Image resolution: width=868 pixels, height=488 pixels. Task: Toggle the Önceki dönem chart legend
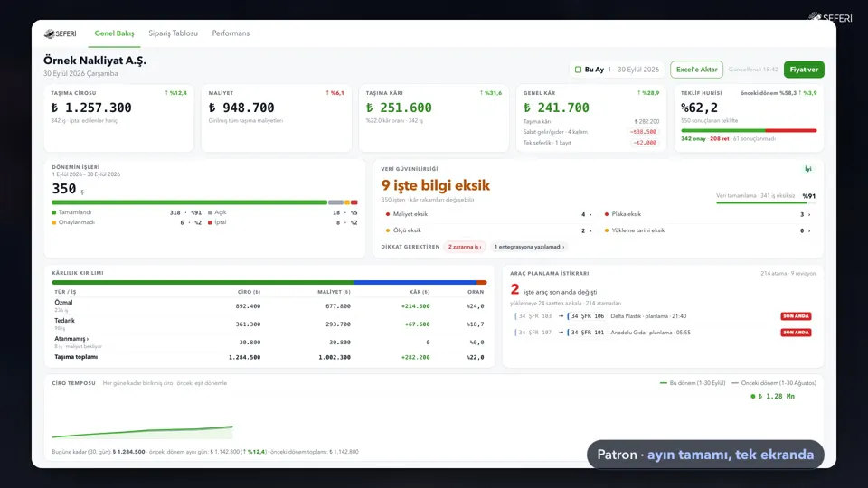774,383
